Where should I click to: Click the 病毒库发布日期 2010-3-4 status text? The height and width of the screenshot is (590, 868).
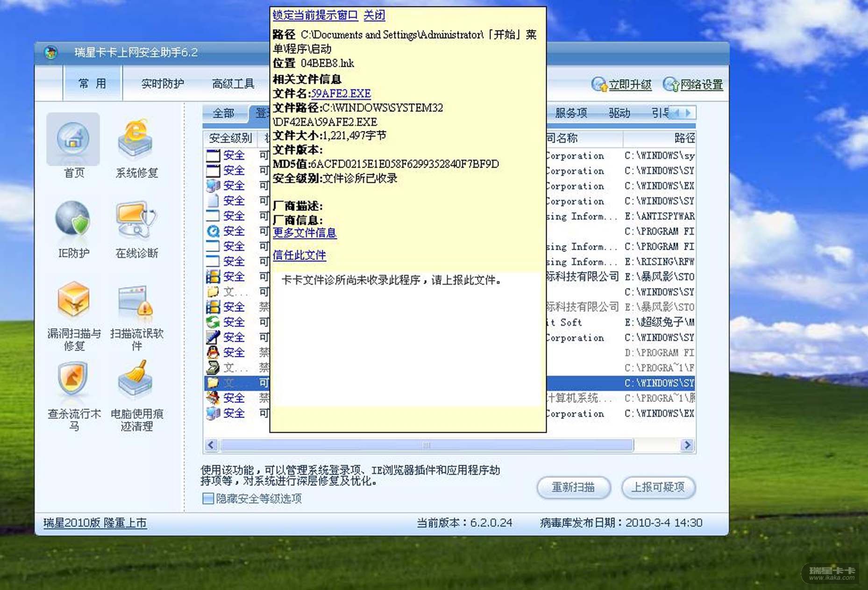(621, 523)
